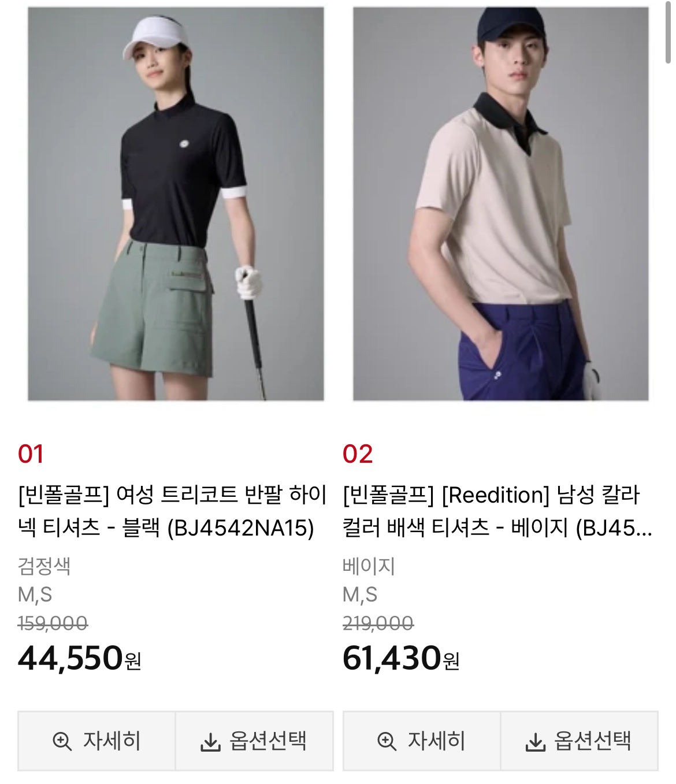
Task: Click the 61,430원 sale price
Action: tap(401, 658)
